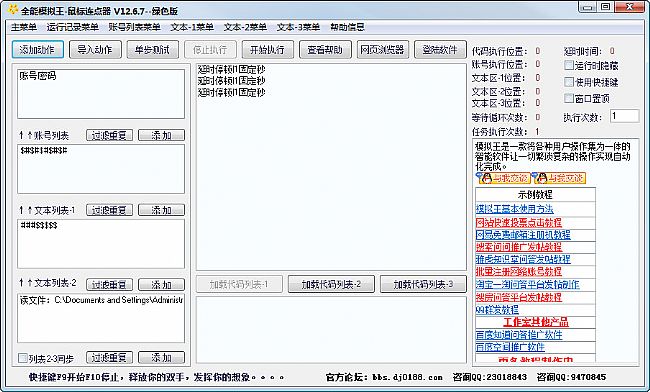Open the 淘宝一淘问答平台发帖制作 link
The image size is (650, 392).
point(527,284)
